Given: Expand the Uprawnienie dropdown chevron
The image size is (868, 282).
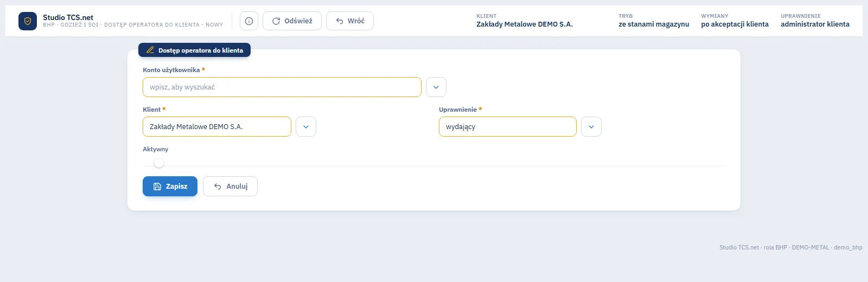Looking at the screenshot, I should 591,127.
